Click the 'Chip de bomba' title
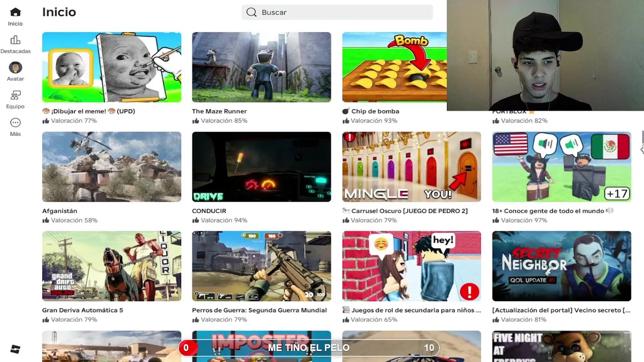 371,111
